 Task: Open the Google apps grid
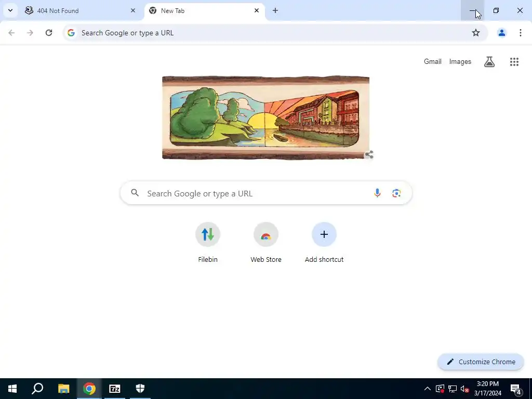[x=514, y=62]
